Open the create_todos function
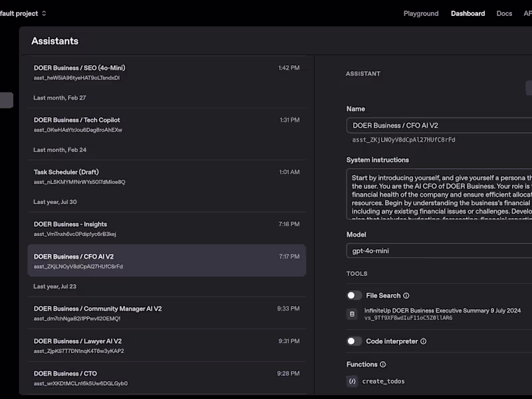 pos(383,382)
